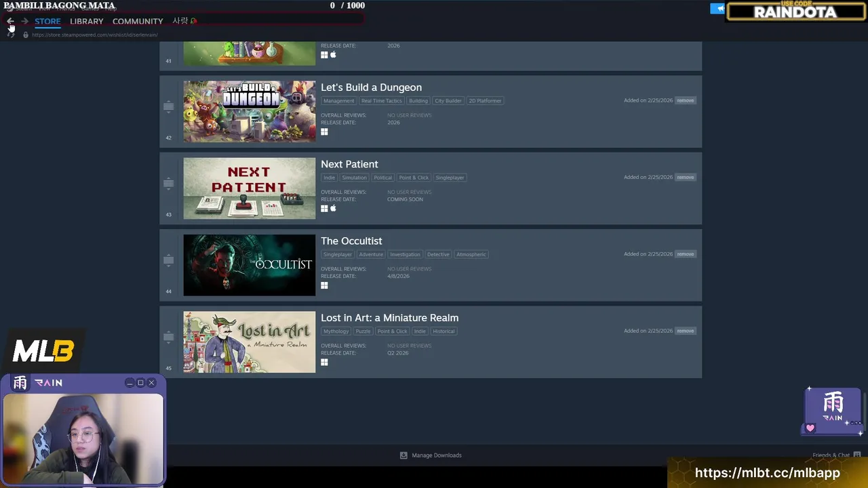Select the Historical tag
The height and width of the screenshot is (488, 868).
pyautogui.click(x=443, y=331)
